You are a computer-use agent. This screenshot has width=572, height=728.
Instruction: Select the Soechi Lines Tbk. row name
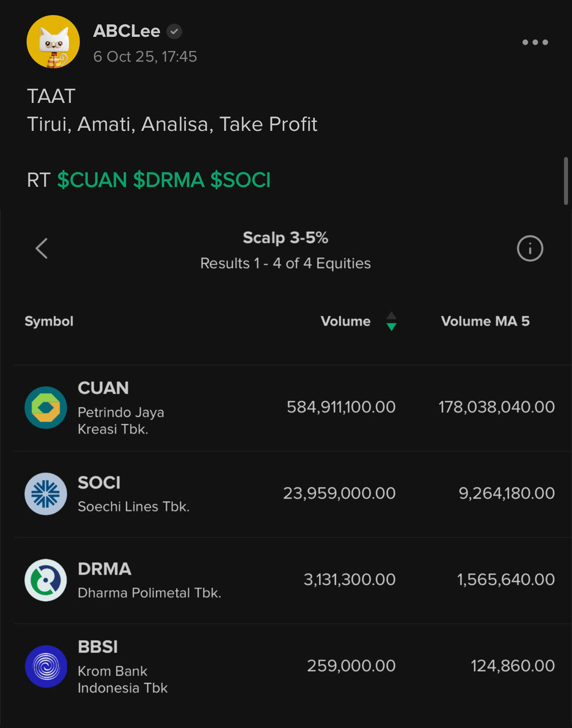[x=133, y=506]
